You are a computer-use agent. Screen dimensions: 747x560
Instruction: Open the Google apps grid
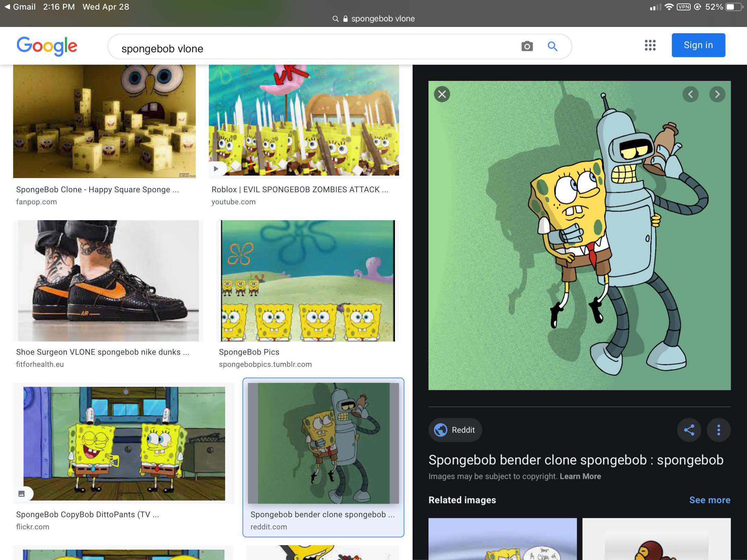(650, 45)
